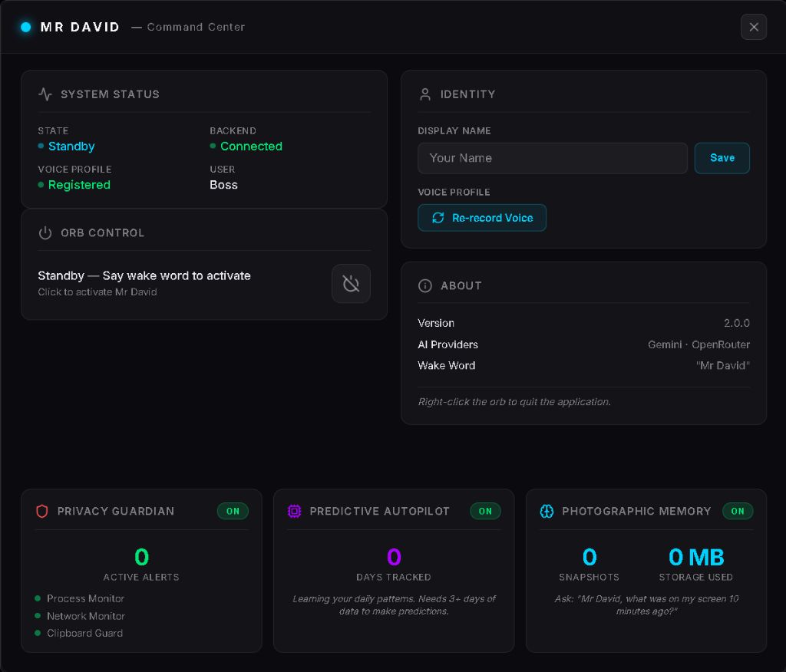The height and width of the screenshot is (672, 786).
Task: Toggle Photographic Memory ON switch
Action: [x=738, y=511]
